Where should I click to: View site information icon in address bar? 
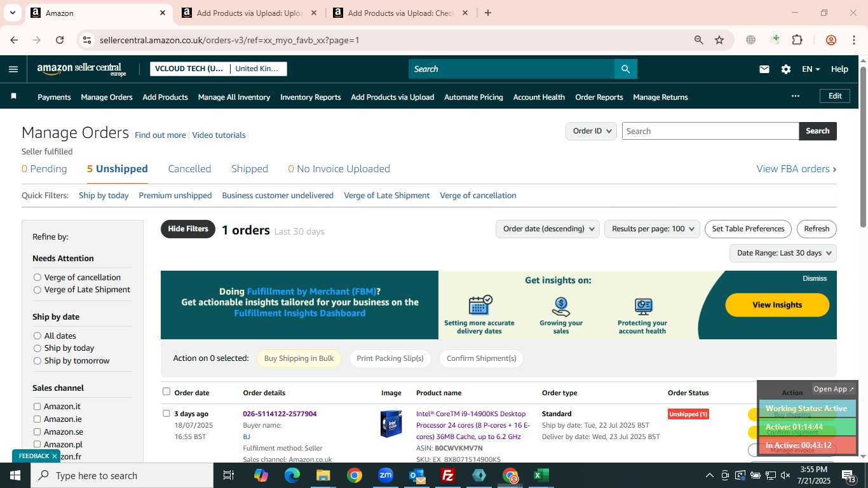click(x=87, y=40)
